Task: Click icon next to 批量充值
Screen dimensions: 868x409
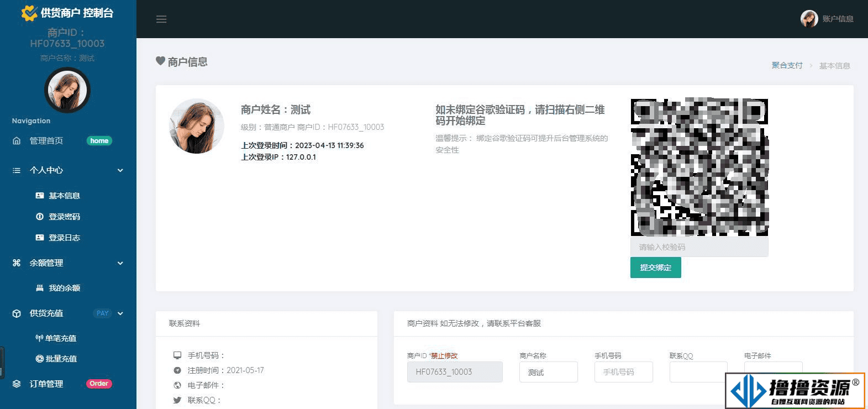Action: click(x=40, y=359)
